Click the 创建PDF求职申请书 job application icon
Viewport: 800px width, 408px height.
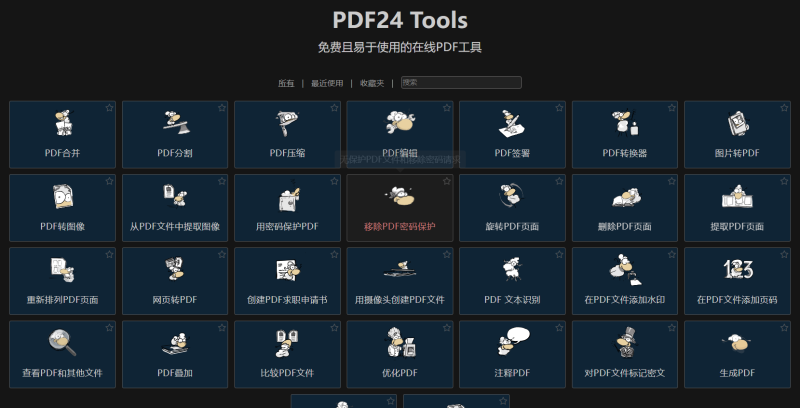coord(288,270)
